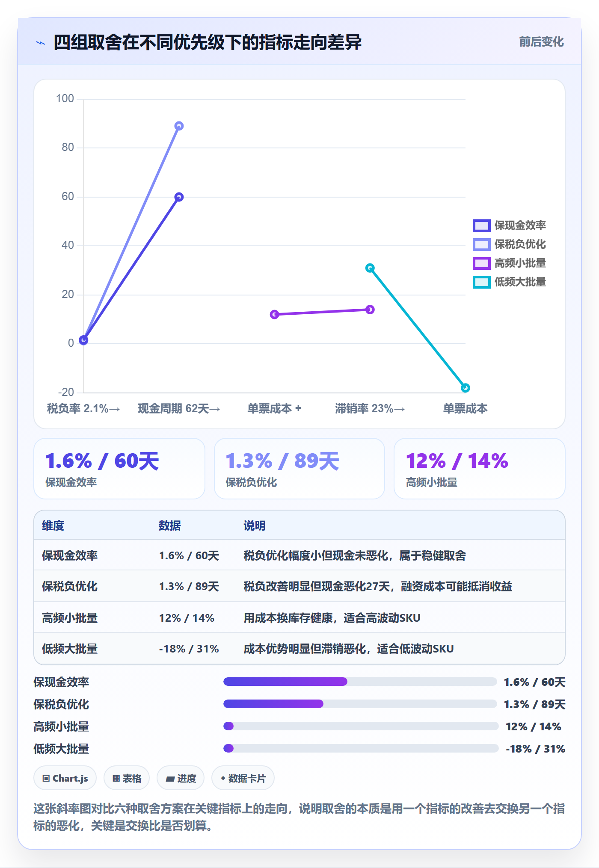This screenshot has width=599, height=868.
Task: Click the teal data point at 31
Action: pos(370,268)
